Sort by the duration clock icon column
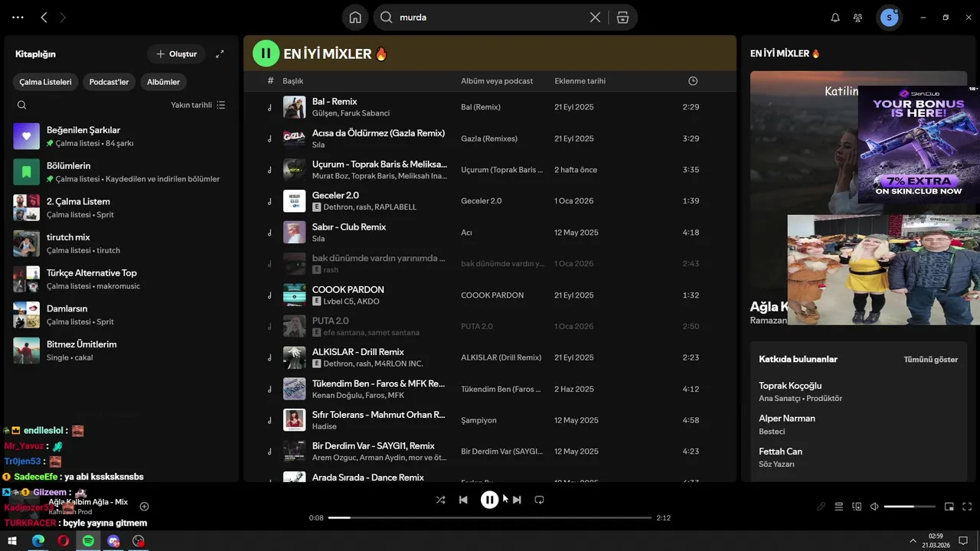This screenshot has width=980, height=551. 693,81
